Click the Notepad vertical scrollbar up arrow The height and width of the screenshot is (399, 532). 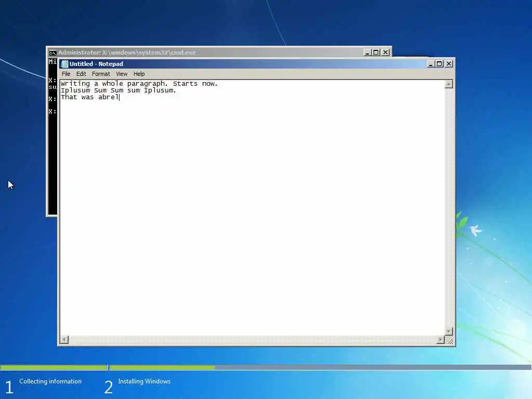click(x=448, y=84)
